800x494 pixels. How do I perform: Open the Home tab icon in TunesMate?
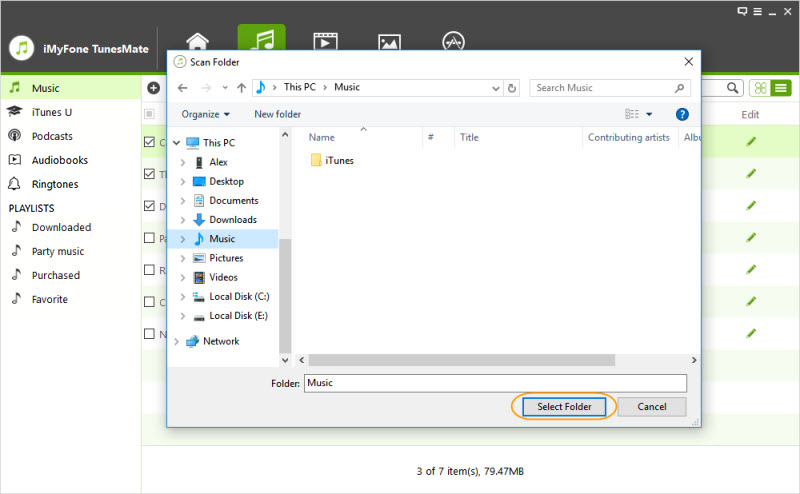point(197,41)
